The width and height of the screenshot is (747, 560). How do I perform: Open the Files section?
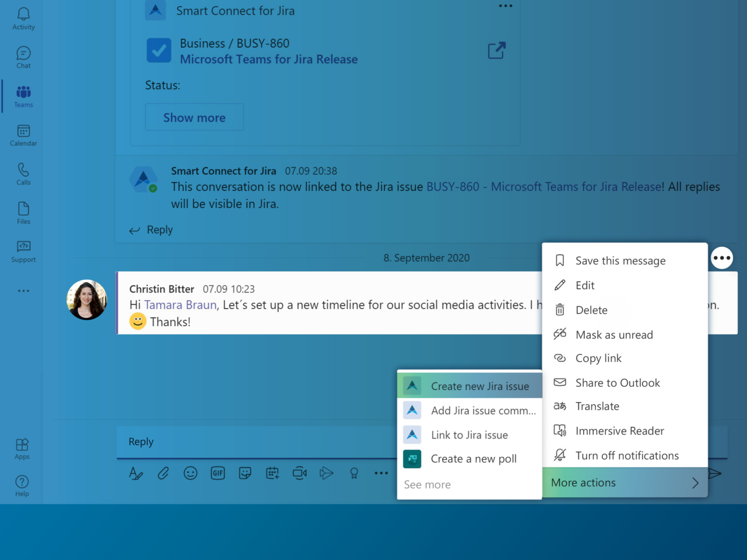pos(23,213)
